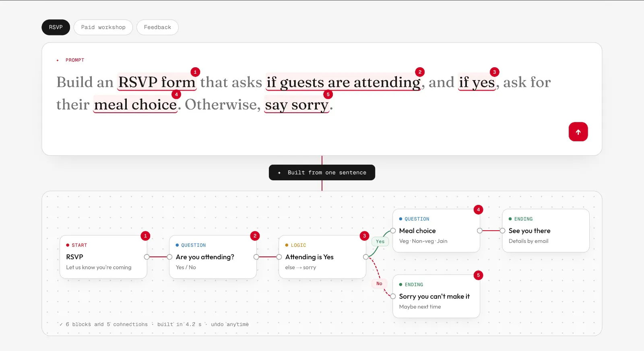Screen dimensions: 644x351
Task: Click the PROMPT label
Action: click(x=75, y=60)
